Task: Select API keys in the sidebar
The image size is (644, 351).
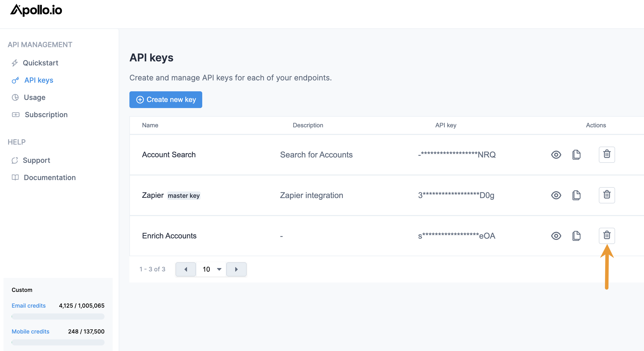Action: [39, 80]
